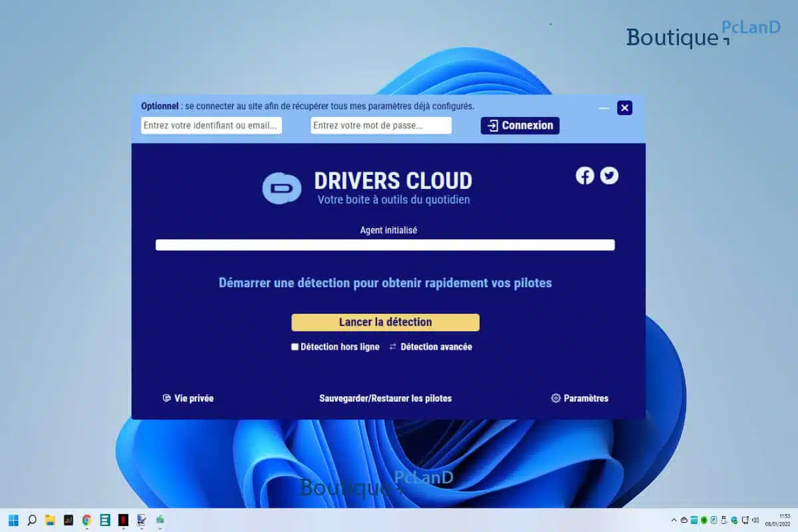
Task: Enable Détection hors ligne checkbox
Action: tap(295, 346)
